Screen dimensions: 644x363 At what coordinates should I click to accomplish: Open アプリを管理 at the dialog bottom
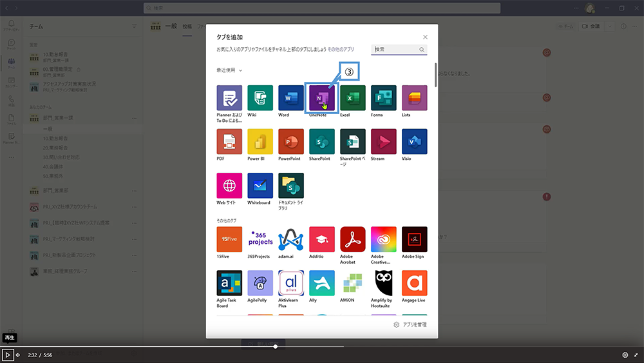coord(410,325)
